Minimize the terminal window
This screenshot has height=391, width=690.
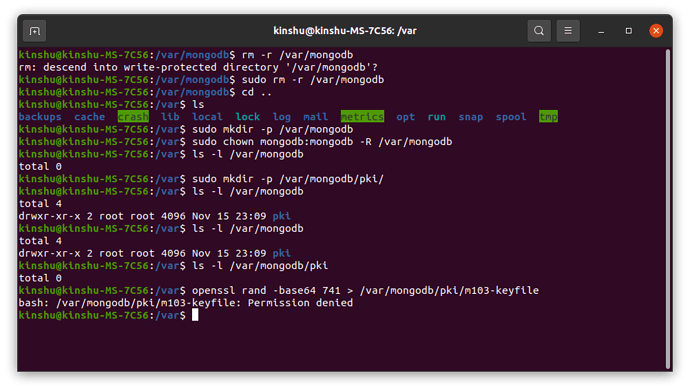(601, 31)
